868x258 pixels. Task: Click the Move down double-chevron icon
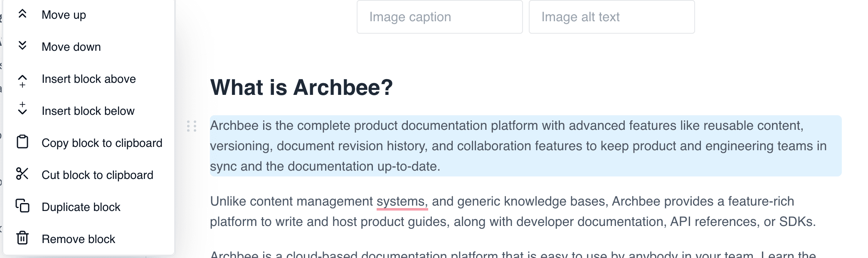22,46
